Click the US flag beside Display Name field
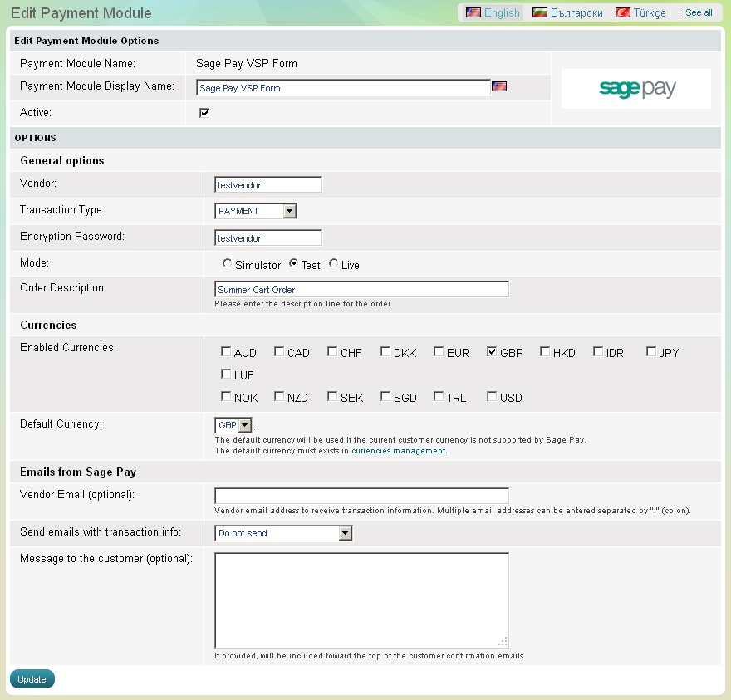This screenshot has height=700, width=731. coord(499,86)
